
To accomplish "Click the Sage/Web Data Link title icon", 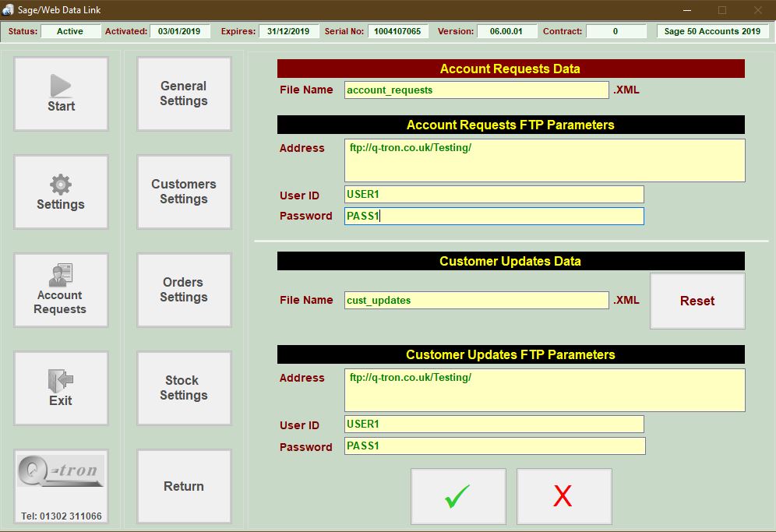I will (8, 9).
